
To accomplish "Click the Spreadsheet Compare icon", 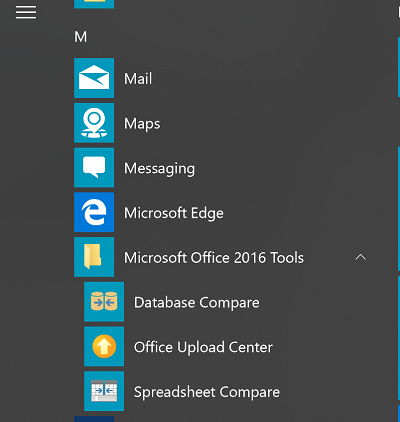I will (104, 391).
